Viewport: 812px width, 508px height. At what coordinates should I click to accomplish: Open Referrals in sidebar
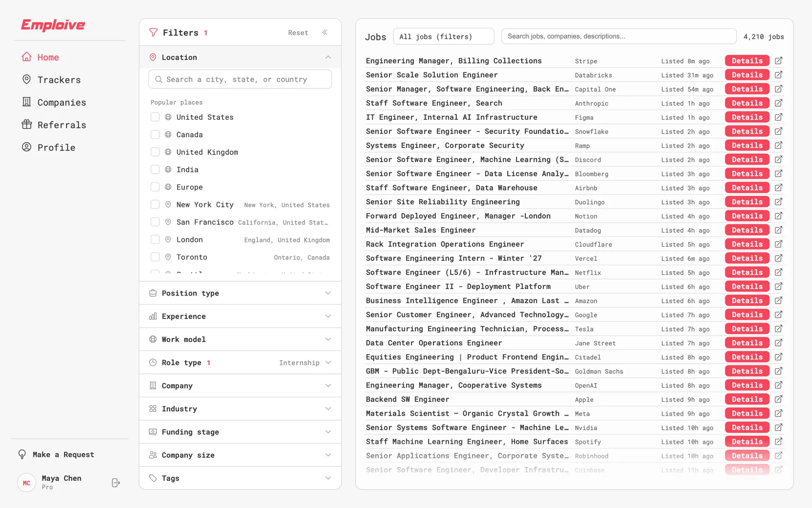click(54, 125)
